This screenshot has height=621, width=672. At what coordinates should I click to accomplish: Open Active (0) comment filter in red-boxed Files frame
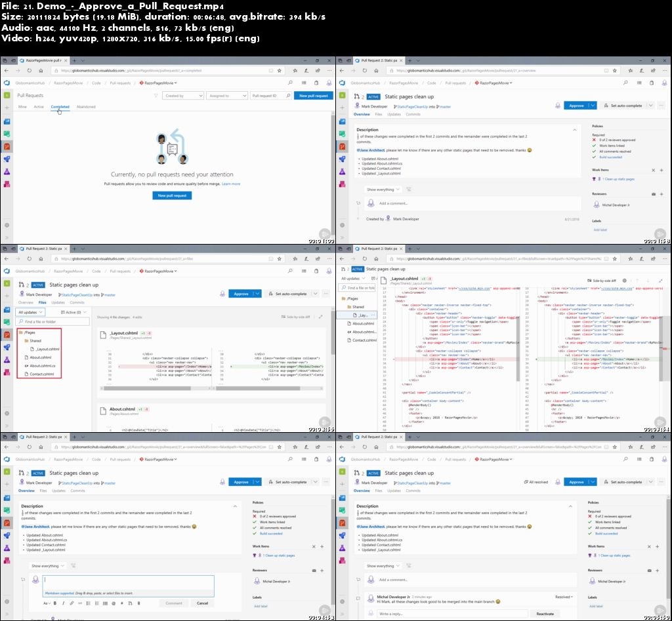click(73, 312)
